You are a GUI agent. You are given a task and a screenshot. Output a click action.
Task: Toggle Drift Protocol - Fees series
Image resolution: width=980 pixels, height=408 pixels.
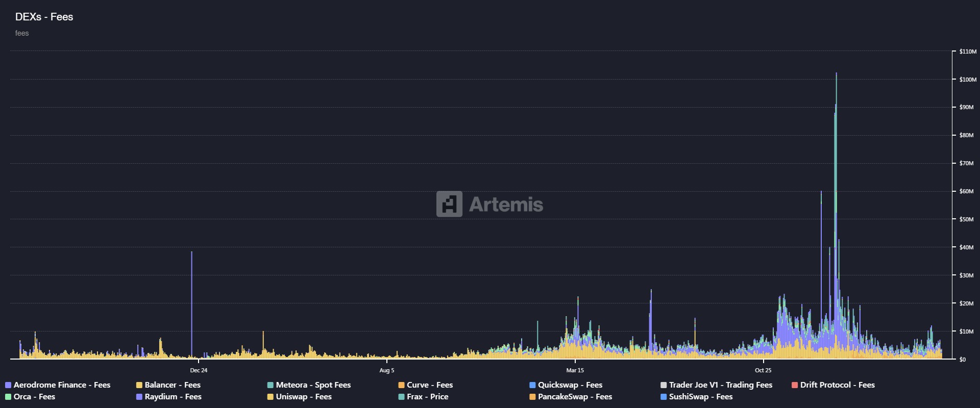point(833,385)
